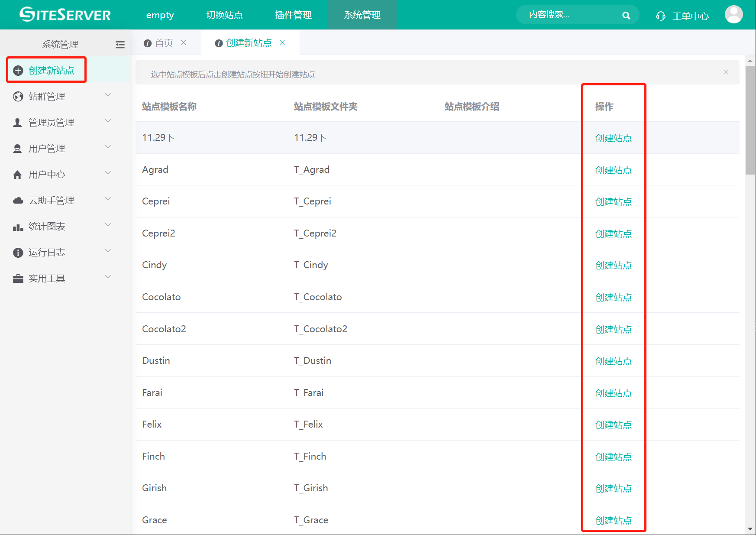Click the home icon for 用户中心
Image resolution: width=756 pixels, height=535 pixels.
point(18,175)
